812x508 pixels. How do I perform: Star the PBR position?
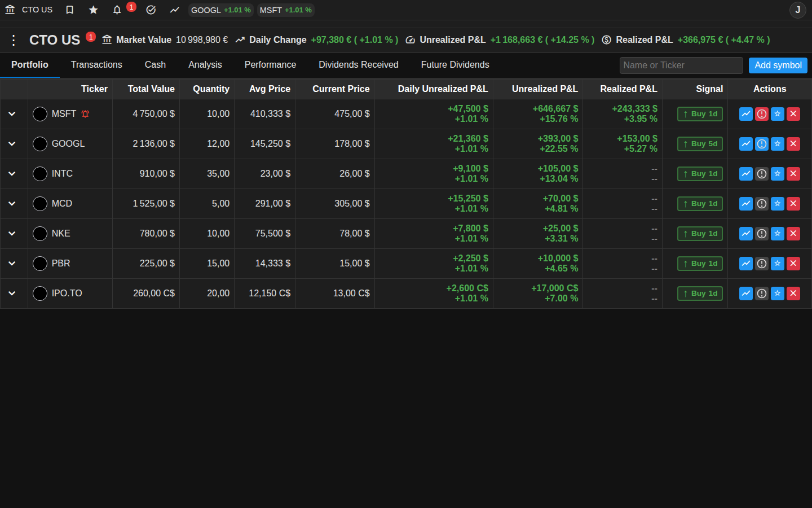click(x=777, y=264)
